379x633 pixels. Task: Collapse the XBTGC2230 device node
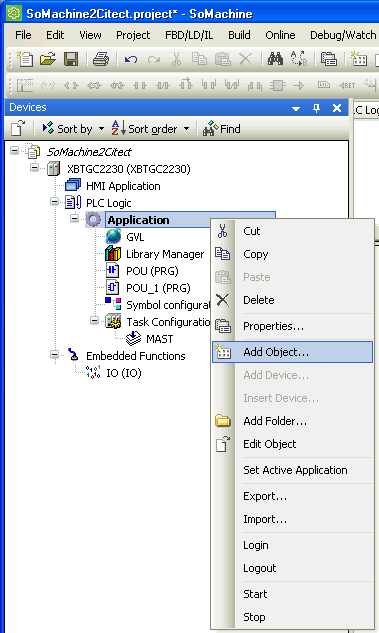click(35, 168)
